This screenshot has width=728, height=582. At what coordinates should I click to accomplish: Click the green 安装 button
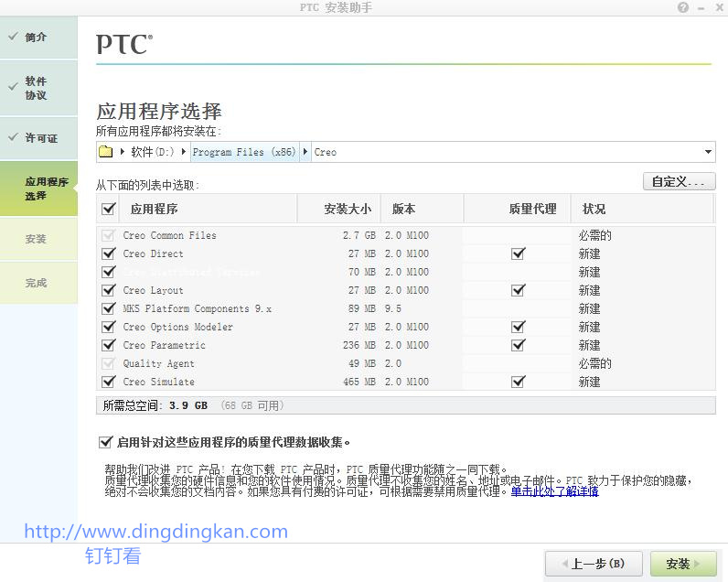pyautogui.click(x=683, y=564)
